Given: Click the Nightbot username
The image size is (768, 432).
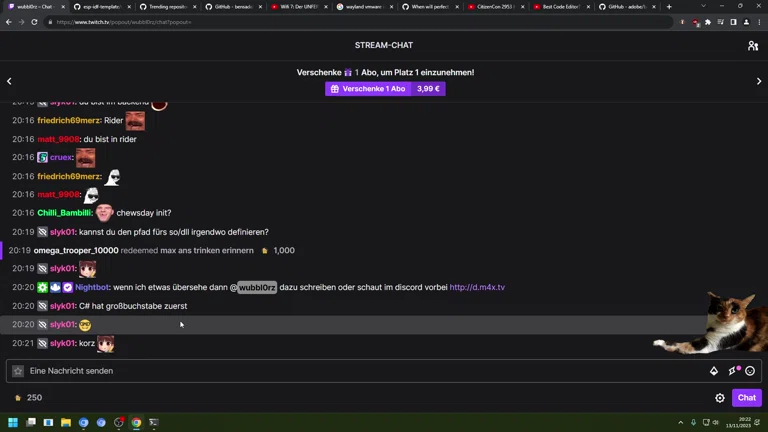Looking at the screenshot, I should pyautogui.click(x=92, y=288).
